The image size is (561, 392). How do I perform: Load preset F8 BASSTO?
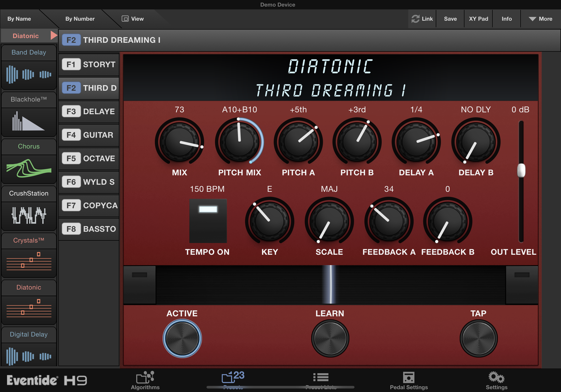pos(89,229)
